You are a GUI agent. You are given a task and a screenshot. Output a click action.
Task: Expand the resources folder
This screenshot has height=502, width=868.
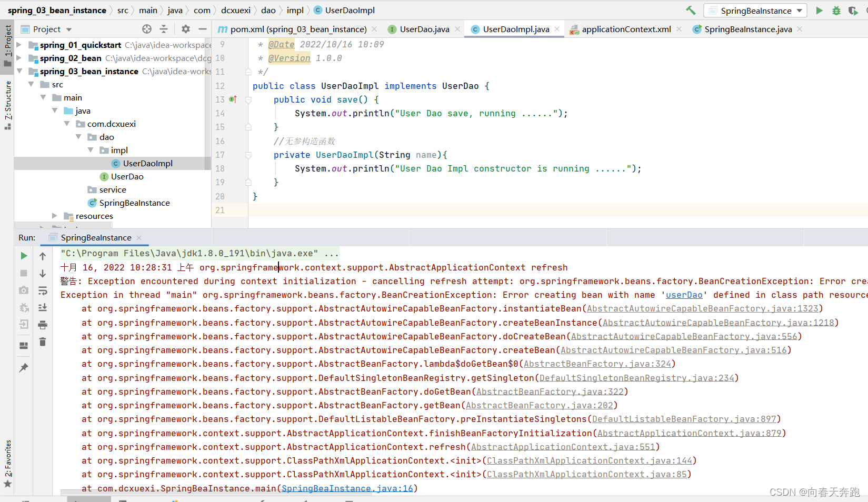point(55,216)
